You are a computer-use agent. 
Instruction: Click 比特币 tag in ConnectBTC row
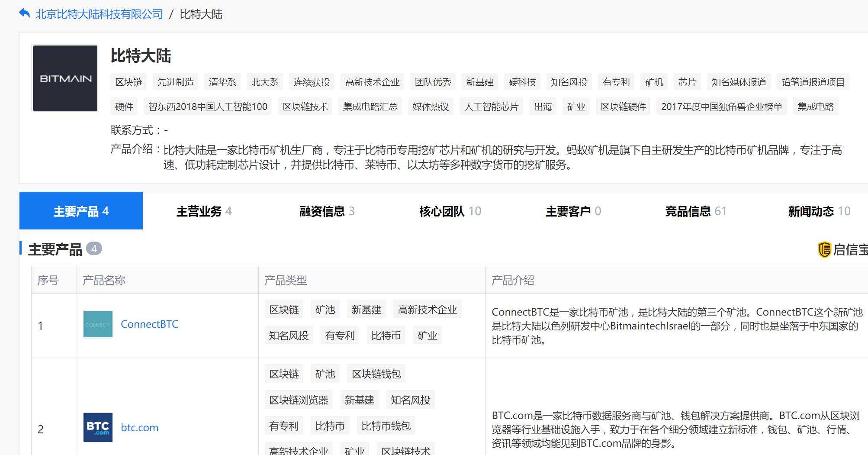pos(386,336)
